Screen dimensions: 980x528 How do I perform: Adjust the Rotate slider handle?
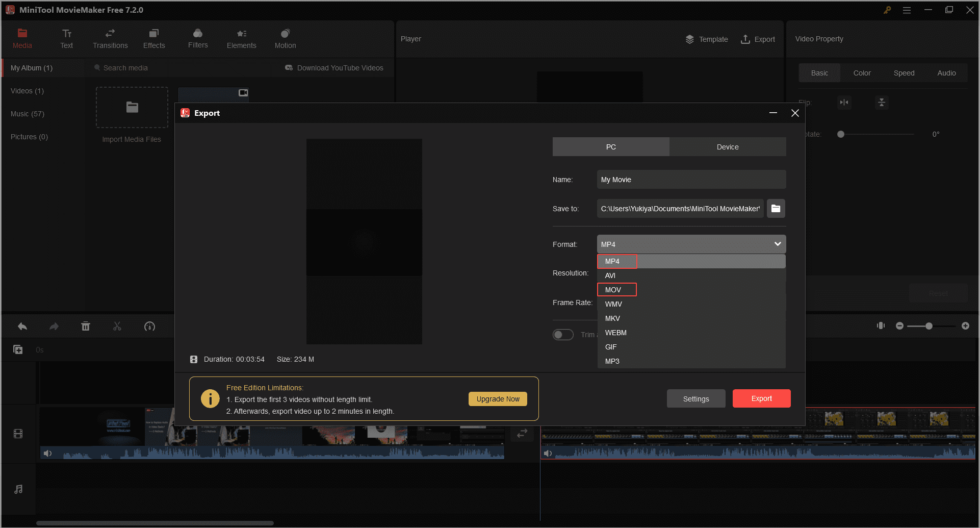pyautogui.click(x=841, y=134)
